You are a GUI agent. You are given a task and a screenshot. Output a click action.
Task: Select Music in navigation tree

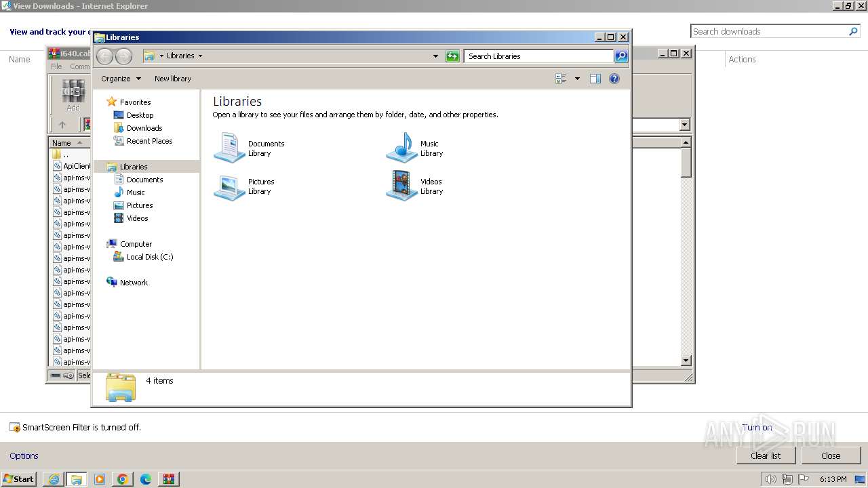coord(136,192)
